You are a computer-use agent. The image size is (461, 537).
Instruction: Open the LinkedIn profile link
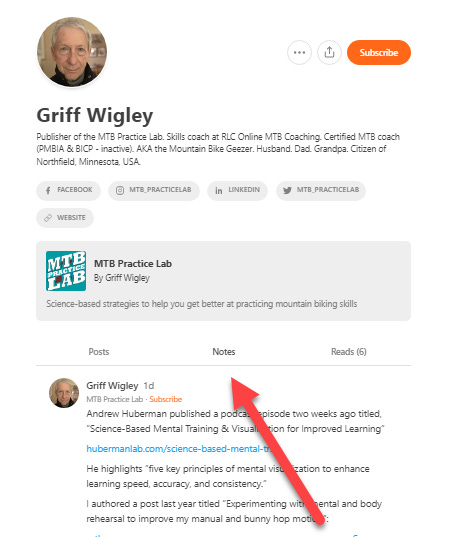[237, 190]
